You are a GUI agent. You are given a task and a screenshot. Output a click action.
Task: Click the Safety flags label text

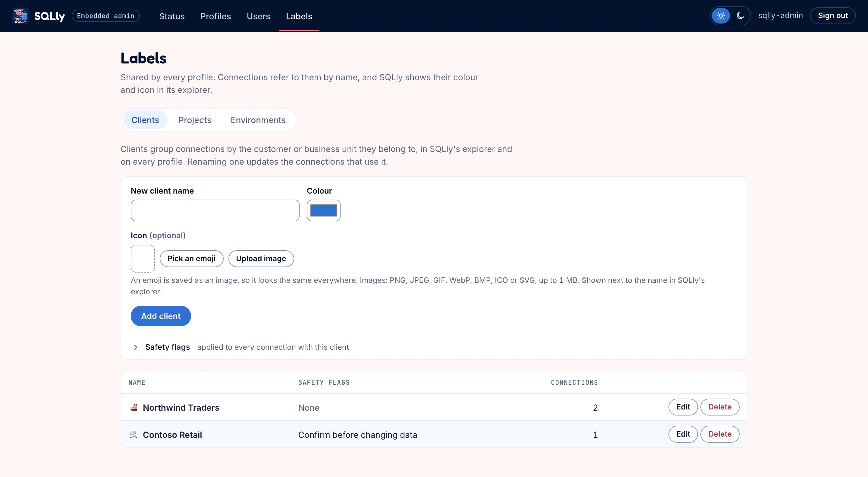(168, 347)
